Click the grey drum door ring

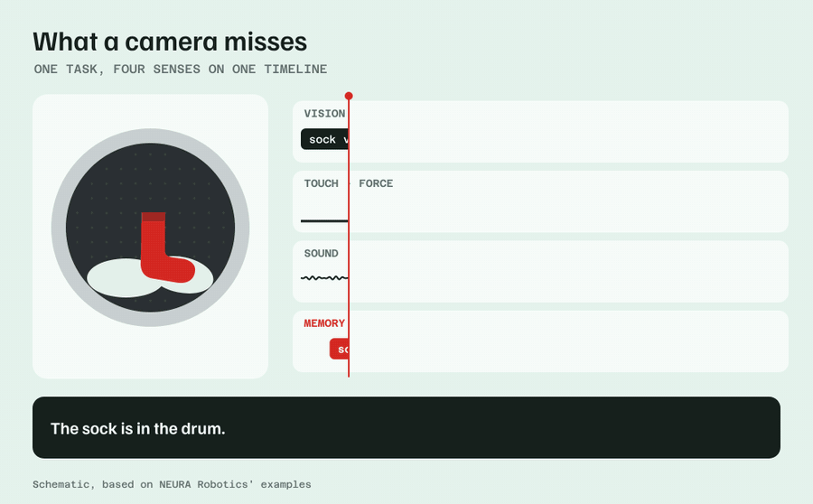tap(150, 135)
